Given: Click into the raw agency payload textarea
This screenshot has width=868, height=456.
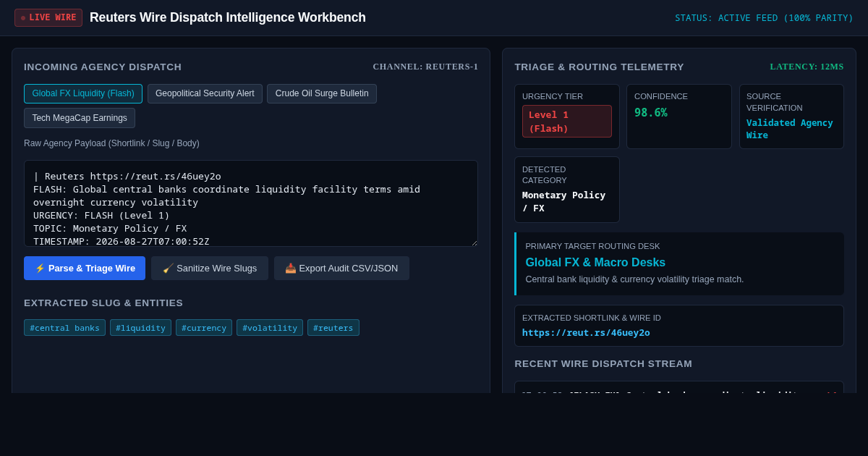Looking at the screenshot, I should click(251, 203).
